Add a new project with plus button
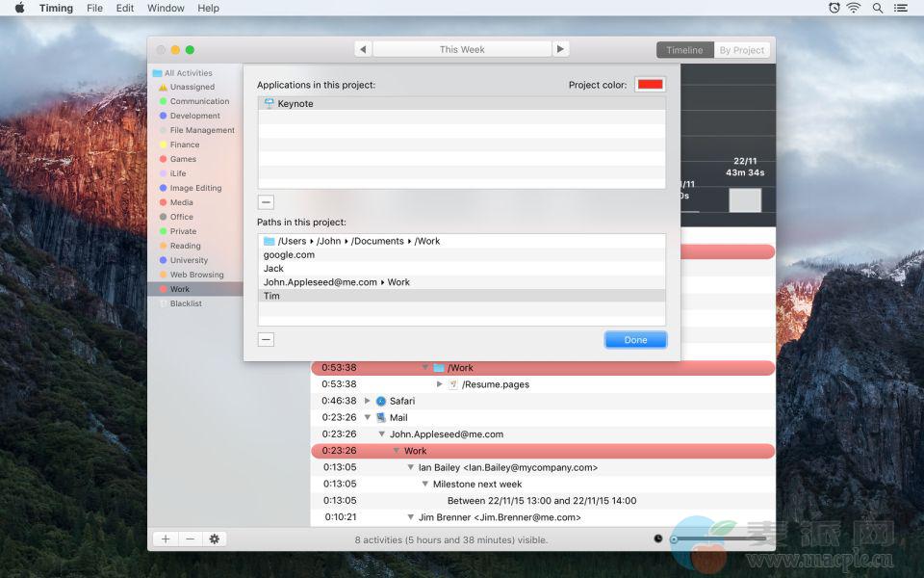924x578 pixels. click(166, 539)
